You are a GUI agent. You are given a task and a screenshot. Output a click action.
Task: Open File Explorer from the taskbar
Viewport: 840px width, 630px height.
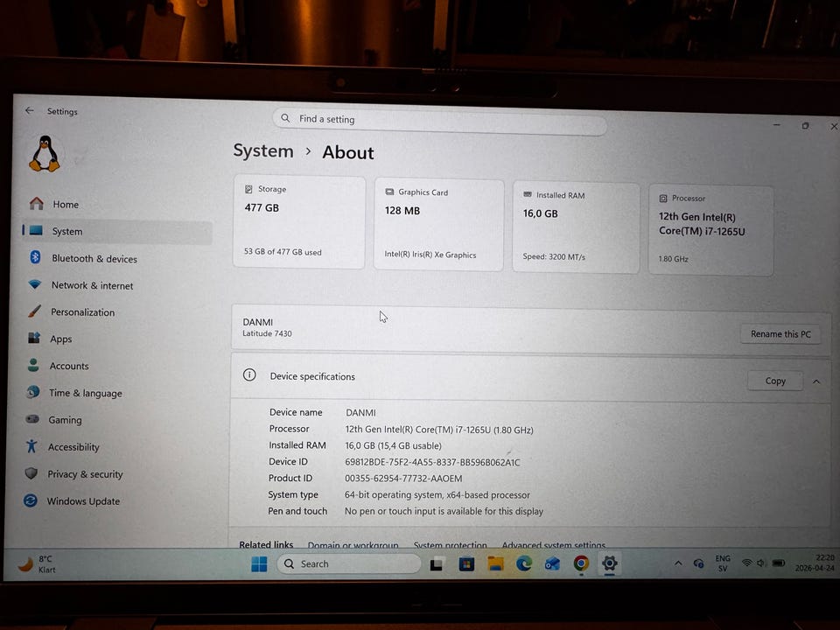pos(495,563)
